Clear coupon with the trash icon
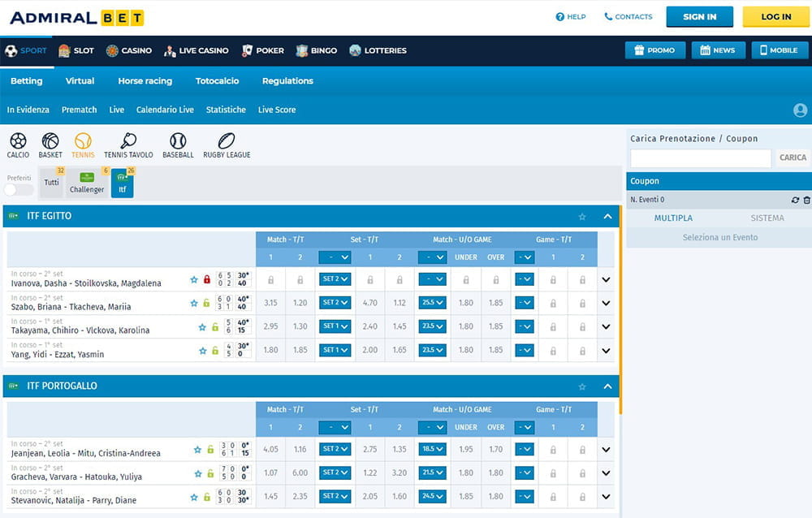This screenshot has width=812, height=518. pyautogui.click(x=806, y=200)
